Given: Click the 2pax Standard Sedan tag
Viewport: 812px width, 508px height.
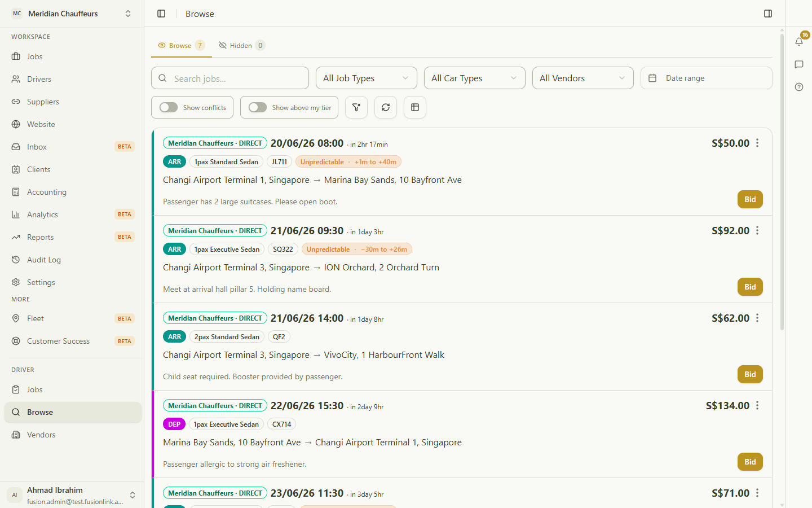Looking at the screenshot, I should 227,337.
